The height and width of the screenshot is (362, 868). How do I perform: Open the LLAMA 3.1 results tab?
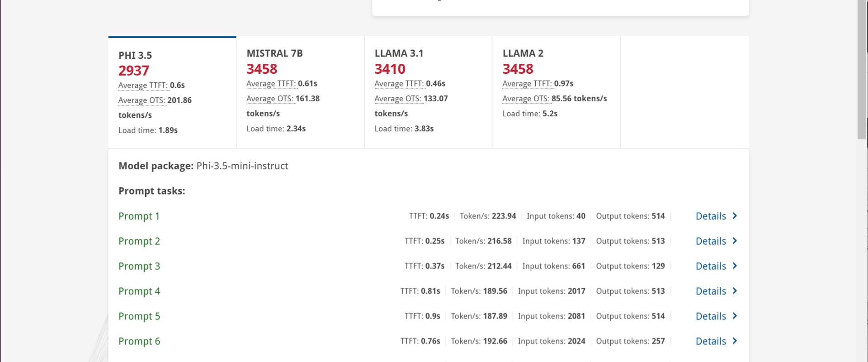(428, 92)
